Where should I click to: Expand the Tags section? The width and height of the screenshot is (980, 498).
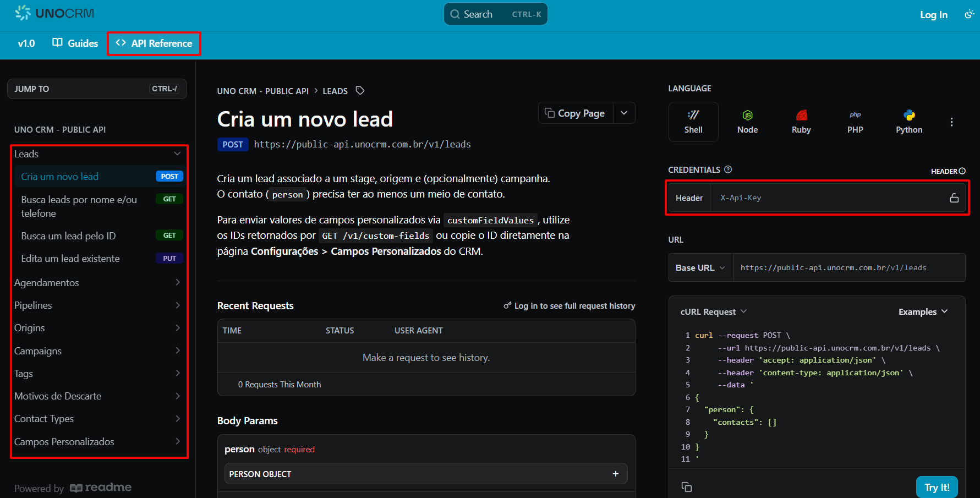(x=98, y=373)
